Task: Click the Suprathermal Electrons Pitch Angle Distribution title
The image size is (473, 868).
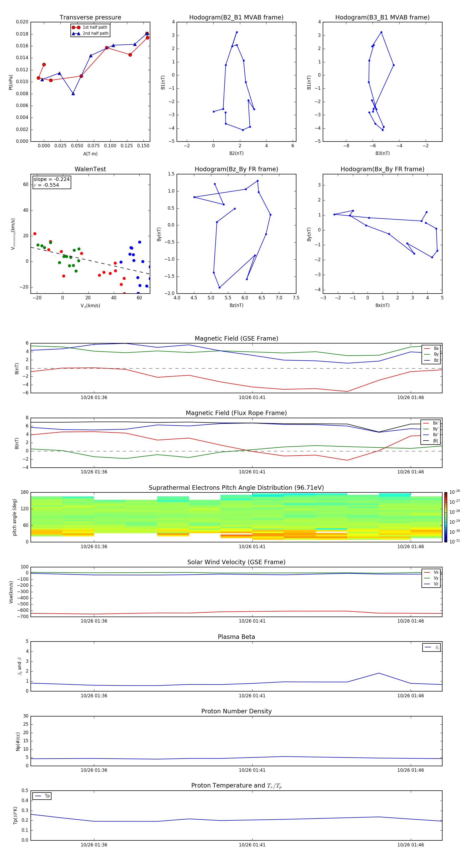Action: pyautogui.click(x=236, y=488)
